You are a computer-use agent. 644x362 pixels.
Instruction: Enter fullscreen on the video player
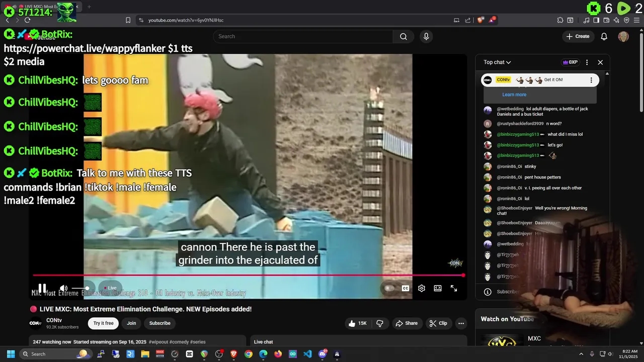(454, 288)
